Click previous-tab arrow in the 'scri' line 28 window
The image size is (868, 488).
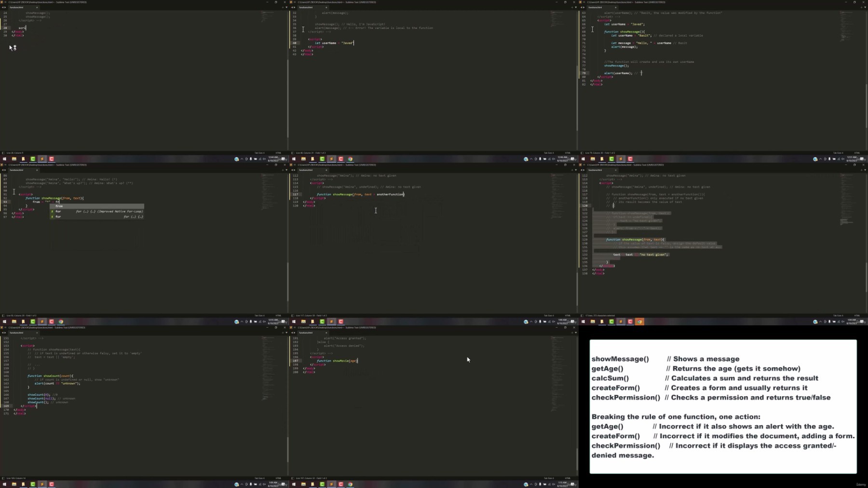coord(2,7)
